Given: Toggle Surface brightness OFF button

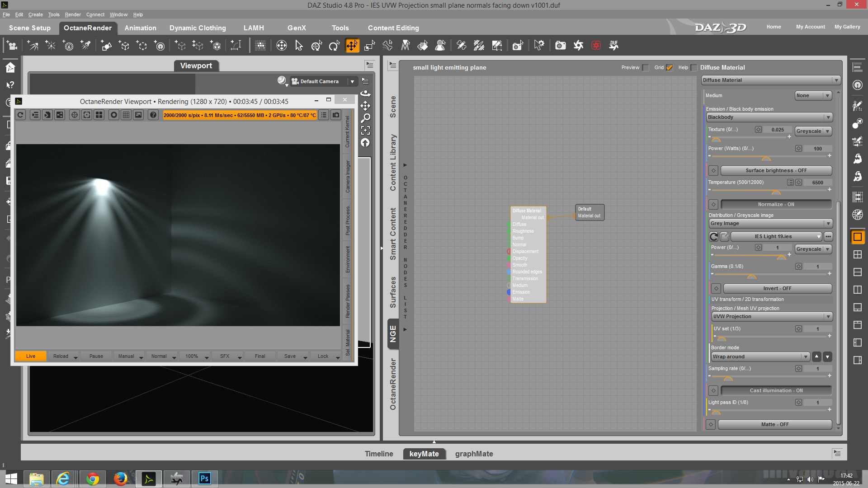Looking at the screenshot, I should pyautogui.click(x=776, y=170).
